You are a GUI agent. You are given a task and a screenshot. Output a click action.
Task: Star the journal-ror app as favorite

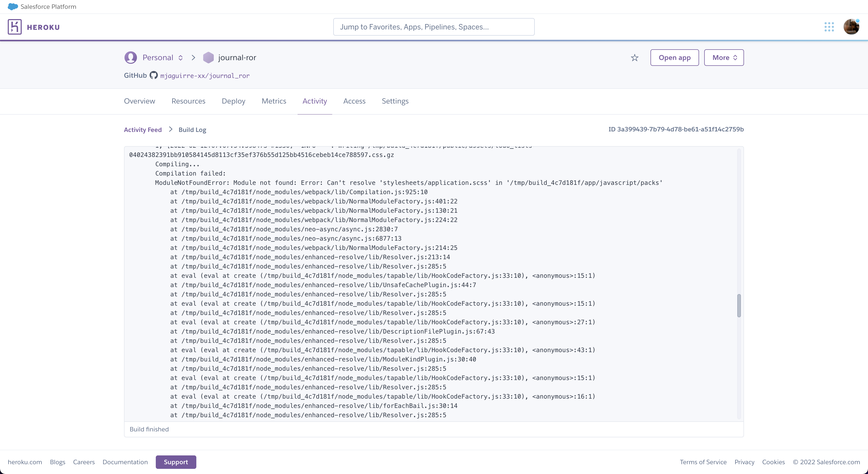634,58
